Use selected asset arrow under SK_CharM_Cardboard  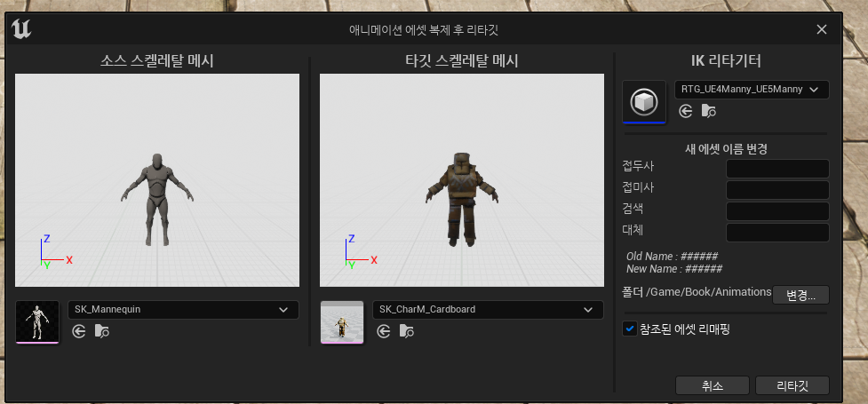tap(384, 331)
